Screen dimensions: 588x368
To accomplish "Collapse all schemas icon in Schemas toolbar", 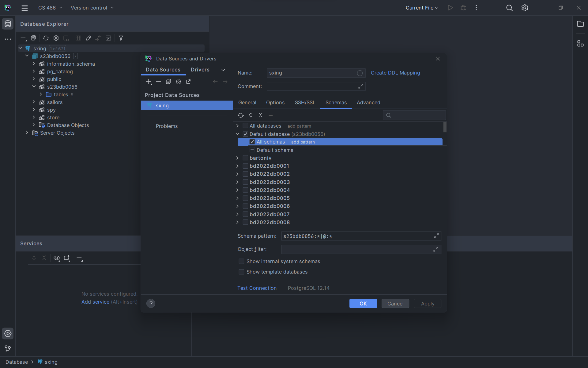I will (261, 115).
